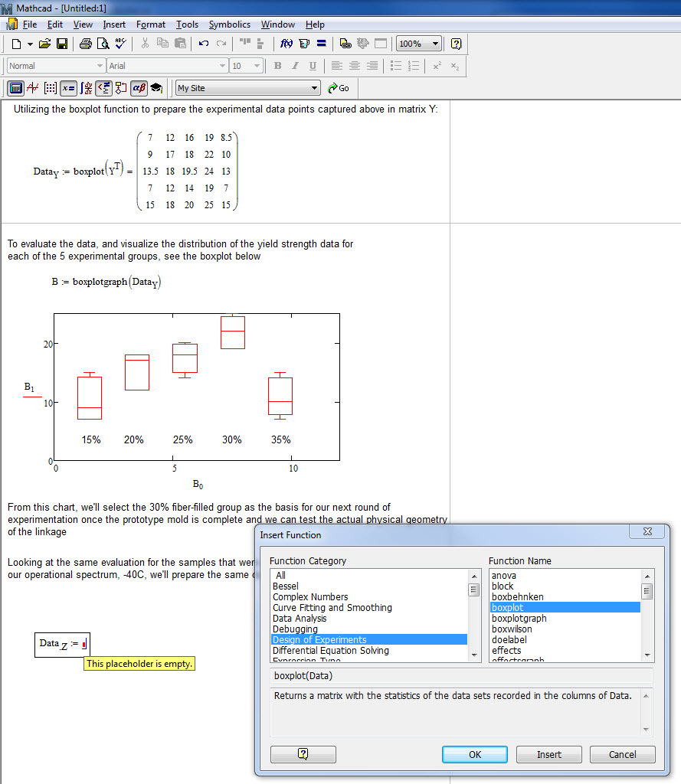Viewport: 681px width, 784px height.
Task: Open the Arial font dropdown
Action: pyautogui.click(x=222, y=66)
